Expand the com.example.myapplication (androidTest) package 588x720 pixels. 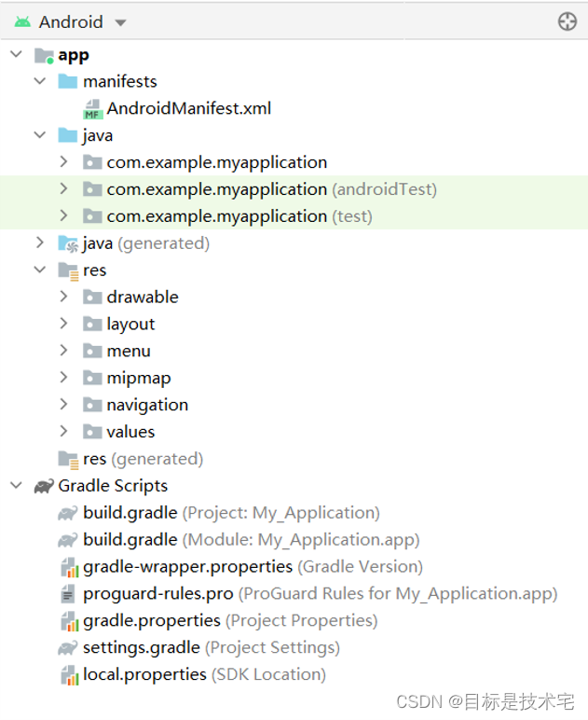click(x=63, y=189)
